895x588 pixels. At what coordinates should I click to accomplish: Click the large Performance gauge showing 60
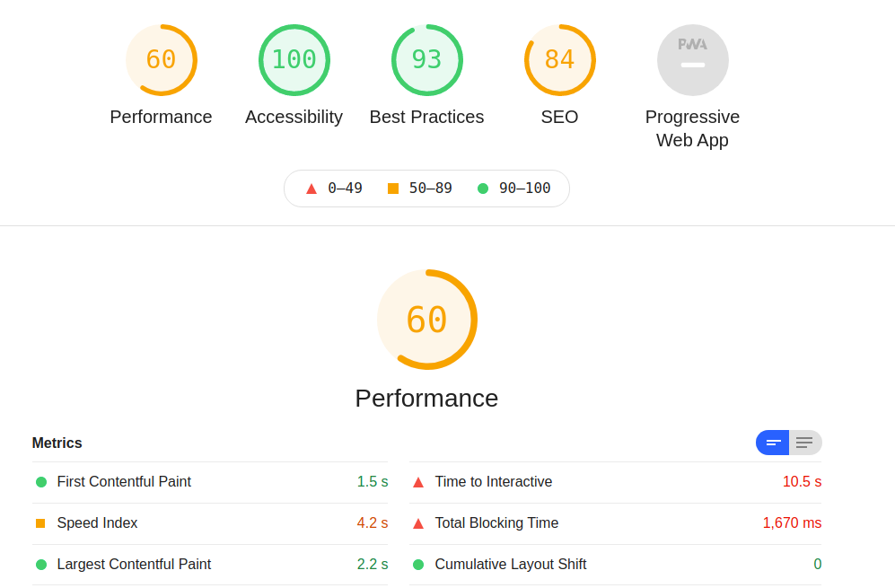pyautogui.click(x=426, y=320)
